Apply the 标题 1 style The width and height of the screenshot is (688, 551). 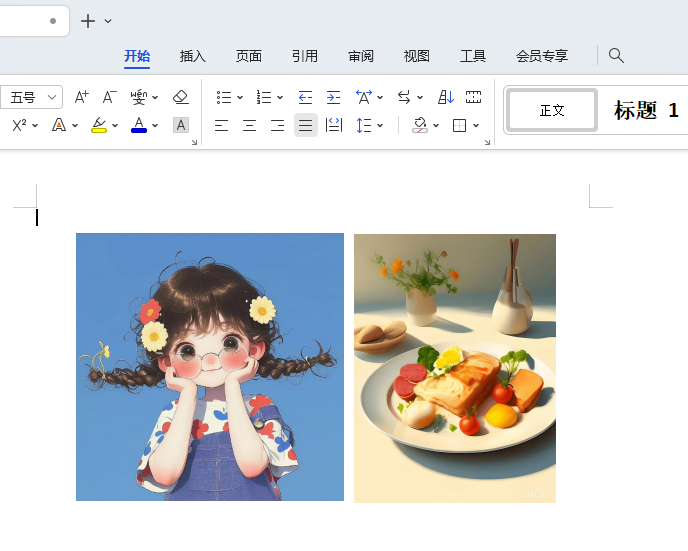tap(646, 110)
